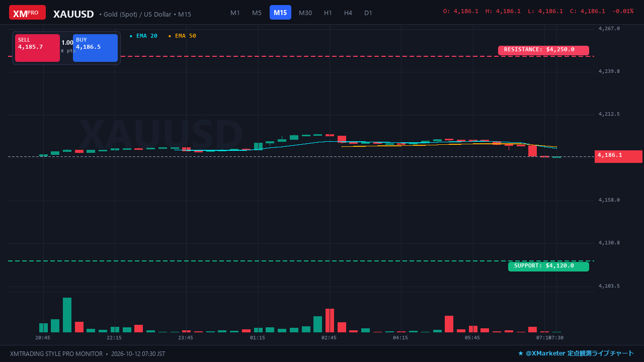Screen dimensions: 644x362
Task: Click the 4,212.5 price axis label
Action: pos(609,114)
